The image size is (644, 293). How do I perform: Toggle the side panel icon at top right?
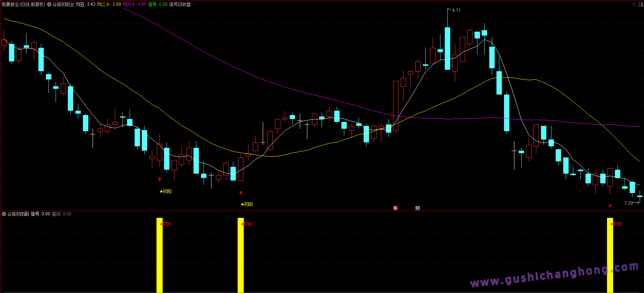[x=640, y=4]
